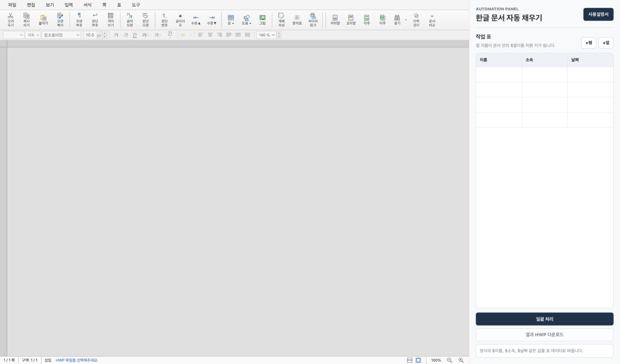This screenshot has height=364, width=620.
Task: Click the 꼬리말 footer icon
Action: [351, 19]
